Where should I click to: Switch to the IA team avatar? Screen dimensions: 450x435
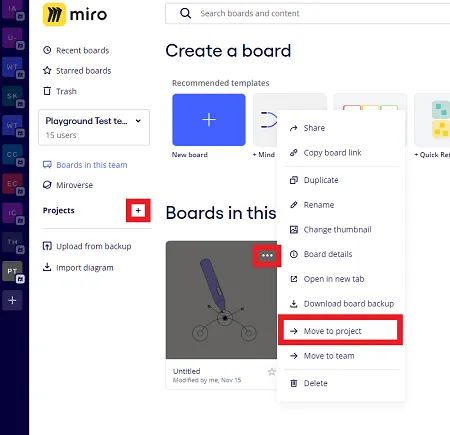click(x=13, y=9)
